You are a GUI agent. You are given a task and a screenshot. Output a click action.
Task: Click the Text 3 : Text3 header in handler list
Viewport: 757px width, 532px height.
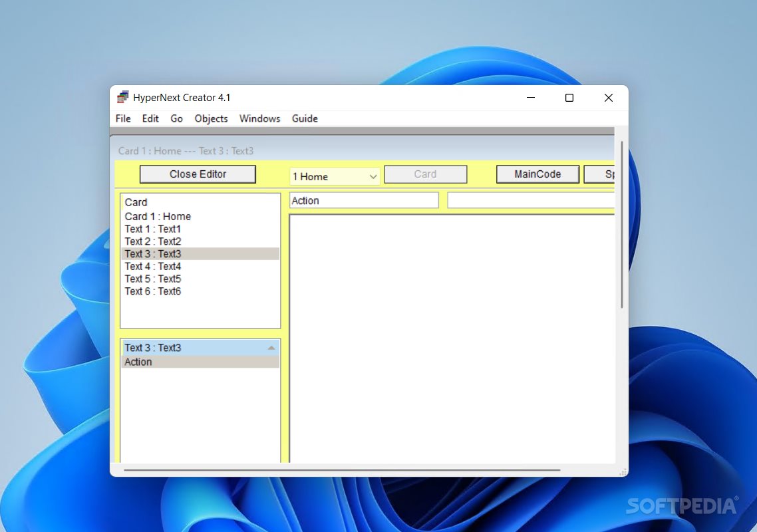pyautogui.click(x=200, y=348)
